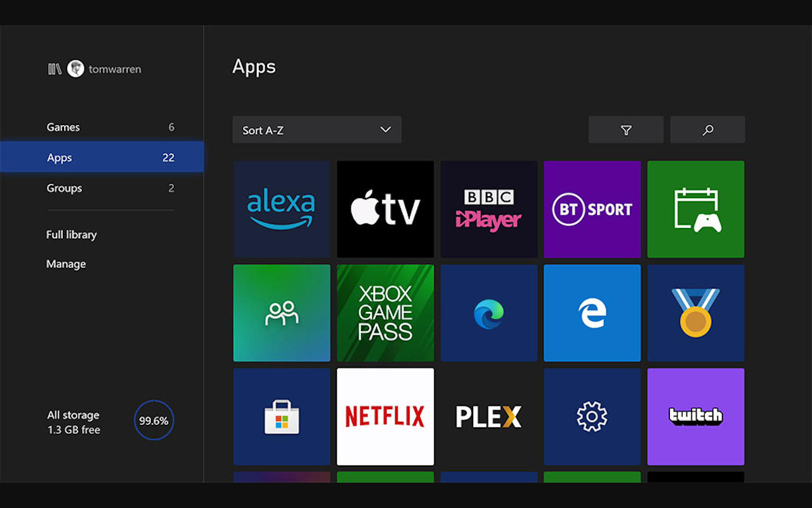Open the legacy blue Edge tile
812x508 pixels.
(592, 313)
